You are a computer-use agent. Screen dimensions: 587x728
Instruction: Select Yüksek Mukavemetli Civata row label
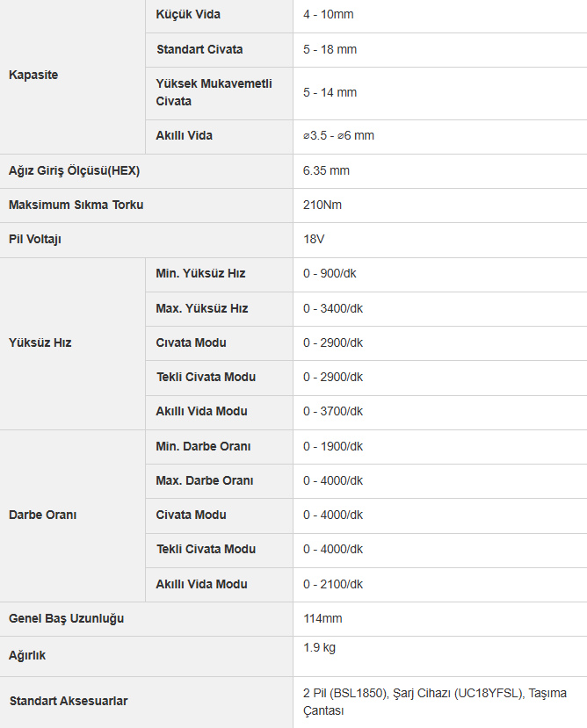click(x=214, y=92)
